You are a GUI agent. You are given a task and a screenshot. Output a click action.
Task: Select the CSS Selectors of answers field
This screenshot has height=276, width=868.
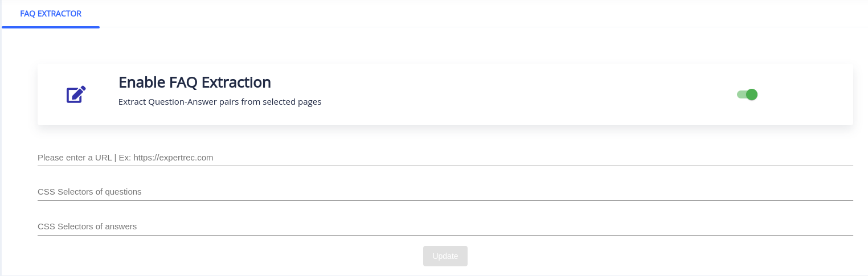coord(444,226)
